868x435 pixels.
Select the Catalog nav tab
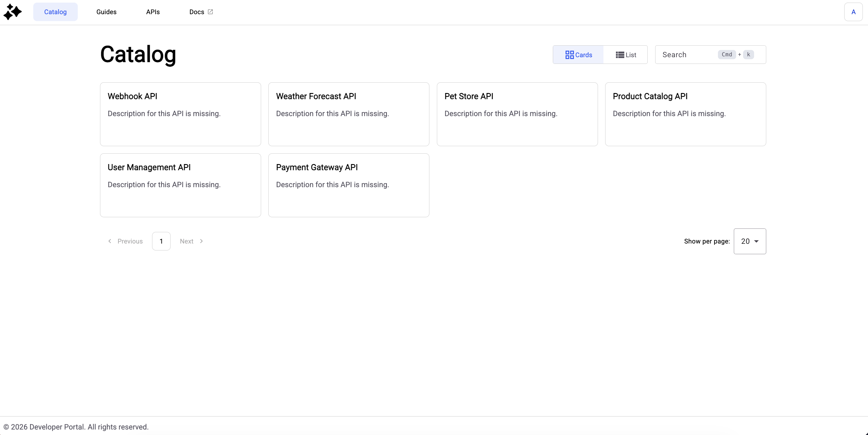(55, 12)
